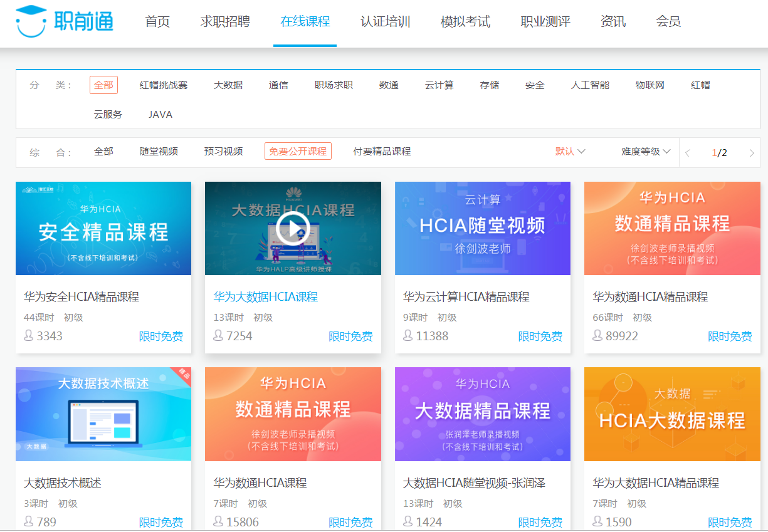Filter by 红帽挑战赛 category

pyautogui.click(x=164, y=85)
